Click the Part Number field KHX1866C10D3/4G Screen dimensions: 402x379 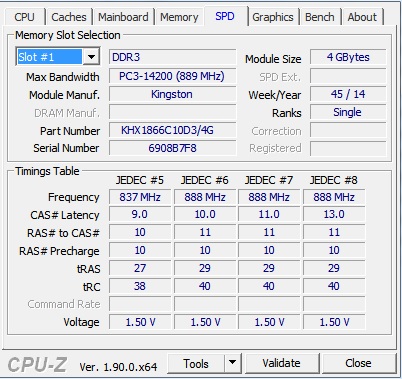click(x=172, y=130)
